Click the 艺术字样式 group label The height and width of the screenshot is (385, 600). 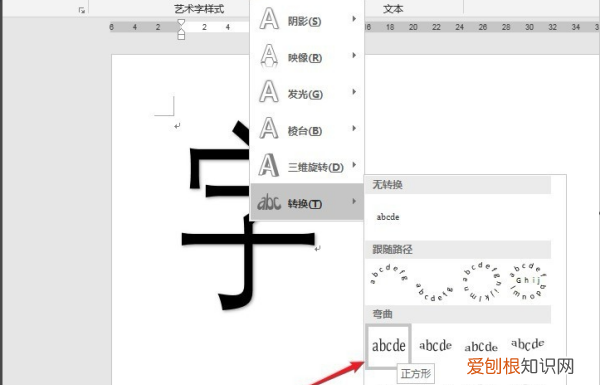click(x=199, y=9)
